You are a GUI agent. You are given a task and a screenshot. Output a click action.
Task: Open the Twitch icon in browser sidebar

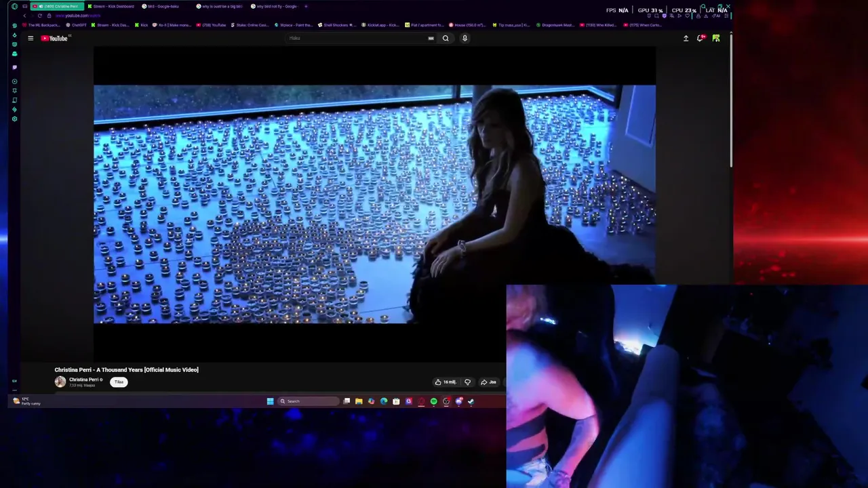point(14,67)
